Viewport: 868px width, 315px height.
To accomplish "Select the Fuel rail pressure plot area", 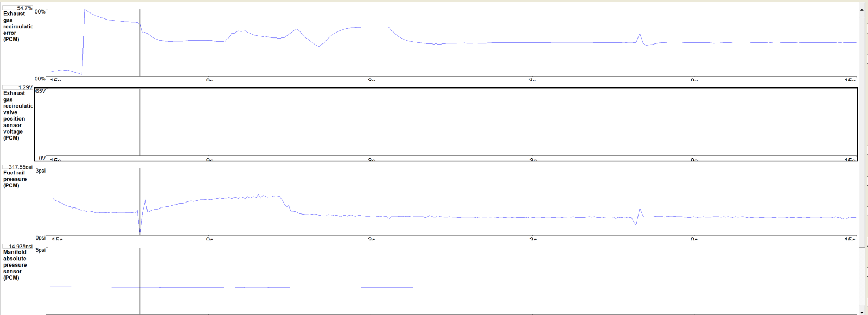I will tap(451, 201).
